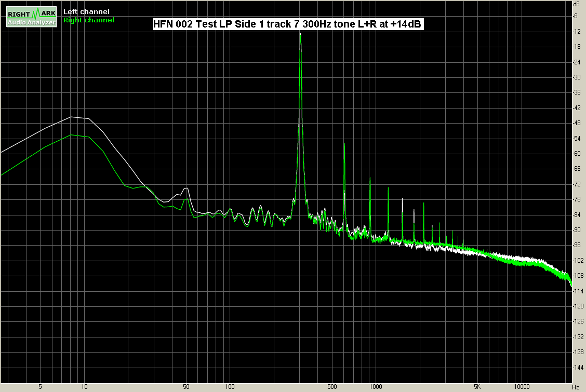Click the -102 dB axis label
Image resolution: width=586 pixels, height=392 pixels.
pos(578,260)
